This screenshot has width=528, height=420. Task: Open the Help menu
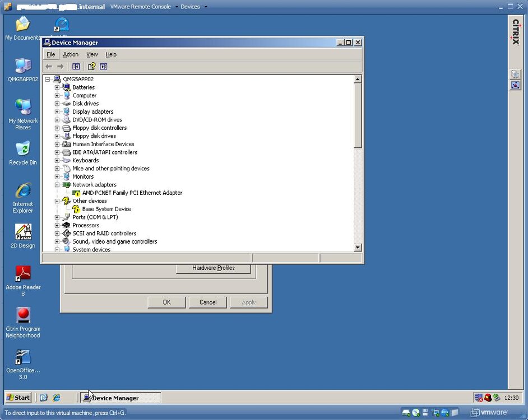[111, 54]
